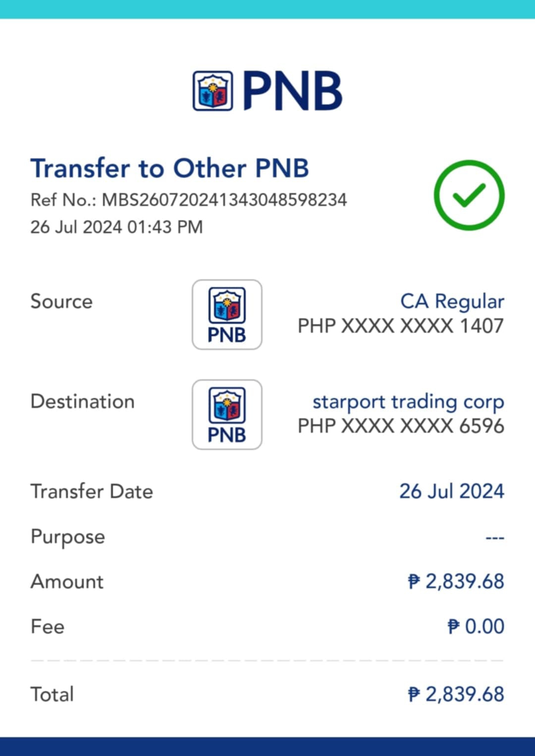Click source account number ending 1407
The image size is (535, 756).
point(400,326)
